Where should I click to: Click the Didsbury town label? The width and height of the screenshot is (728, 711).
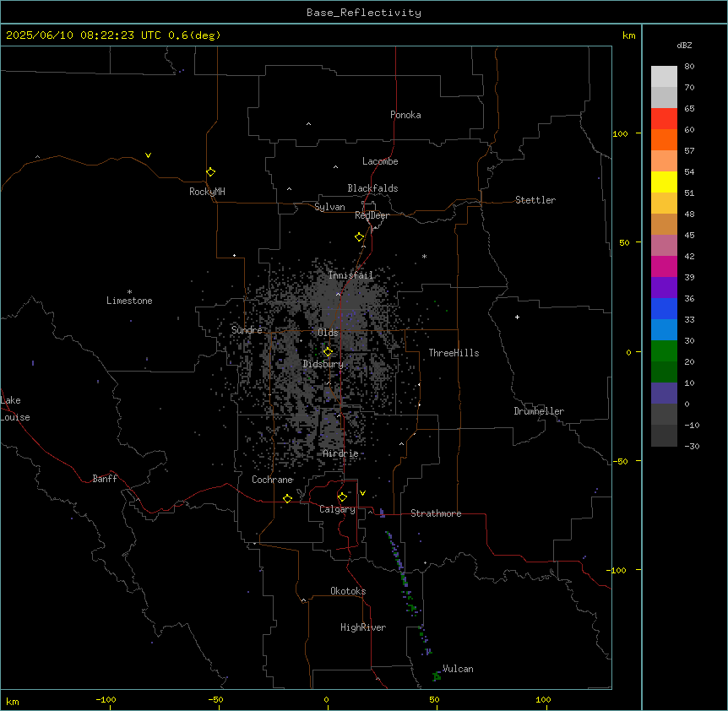pos(323,364)
